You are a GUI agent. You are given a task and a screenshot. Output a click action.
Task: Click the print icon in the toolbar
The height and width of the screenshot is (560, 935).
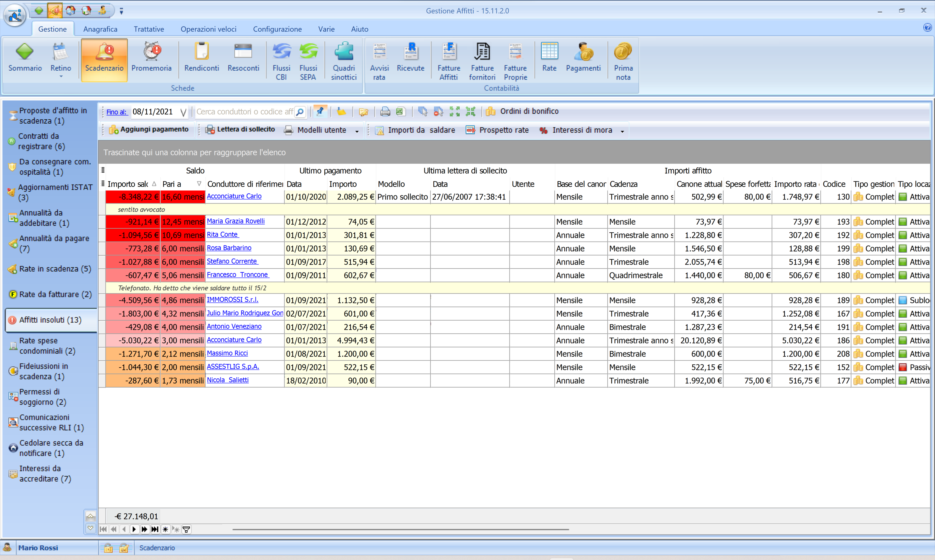(385, 112)
